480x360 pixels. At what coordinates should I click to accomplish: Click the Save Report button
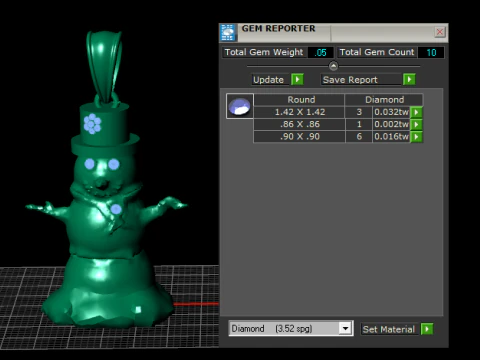tap(361, 80)
